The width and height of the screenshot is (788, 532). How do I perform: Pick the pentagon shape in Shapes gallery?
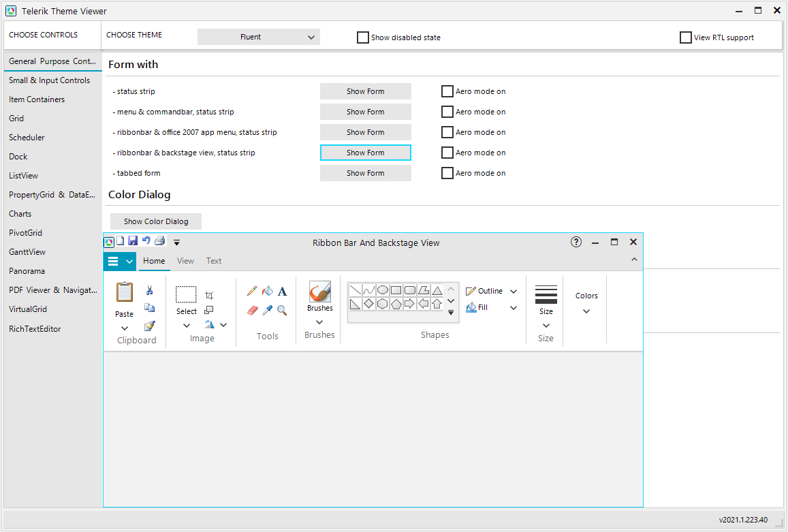coord(396,304)
